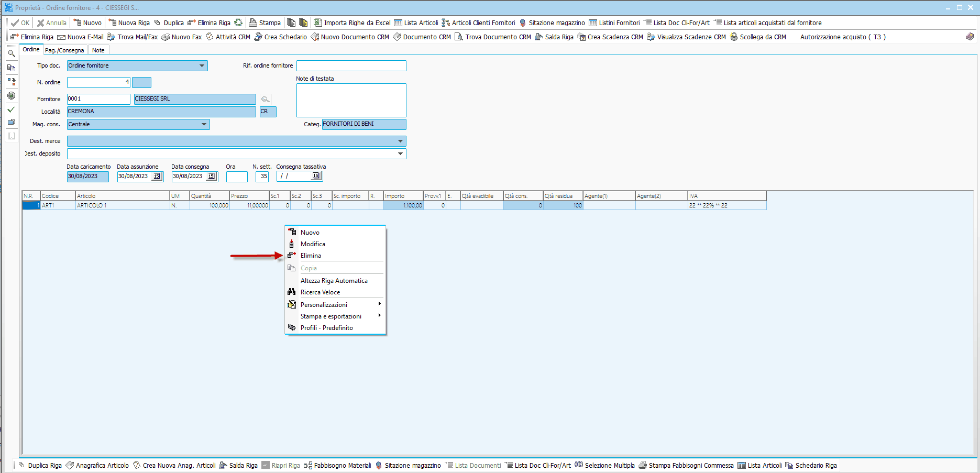Click Stampa Fabbisogni Commessa
980x473 pixels.
click(x=687, y=466)
